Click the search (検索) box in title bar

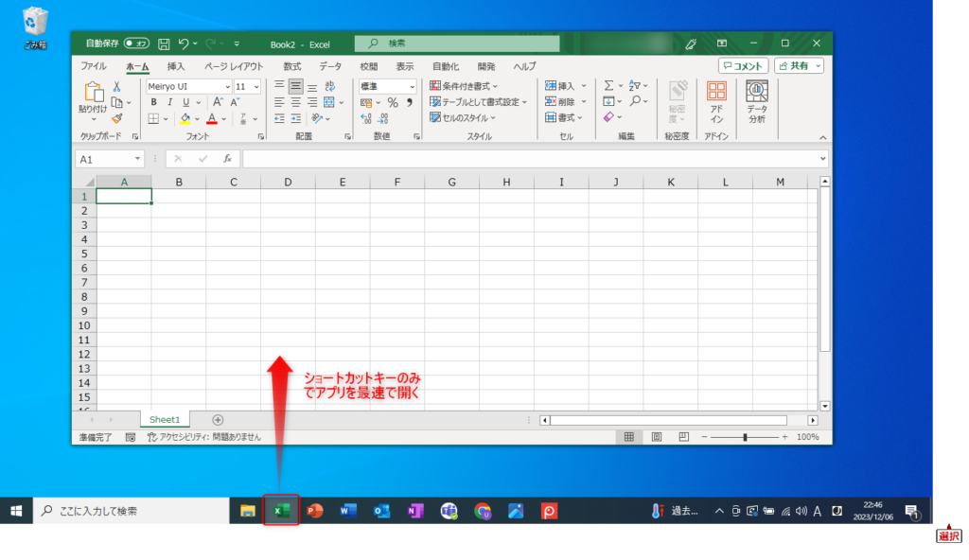[x=457, y=44]
